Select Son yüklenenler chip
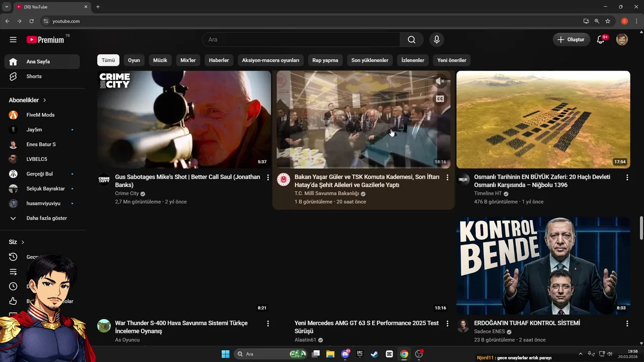The height and width of the screenshot is (362, 644). pos(370,60)
